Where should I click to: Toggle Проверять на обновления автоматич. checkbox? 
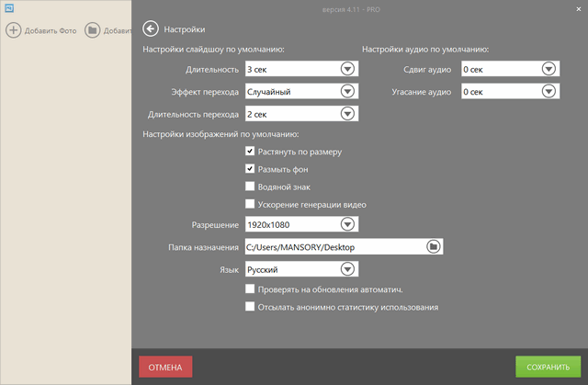(250, 289)
